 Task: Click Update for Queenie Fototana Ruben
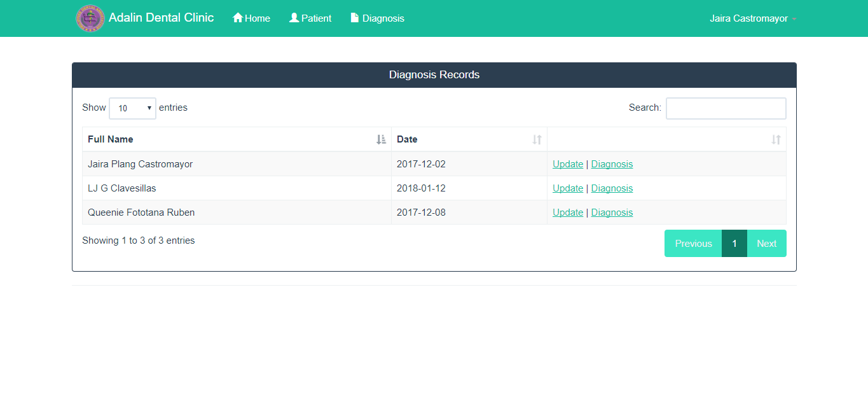coord(567,212)
